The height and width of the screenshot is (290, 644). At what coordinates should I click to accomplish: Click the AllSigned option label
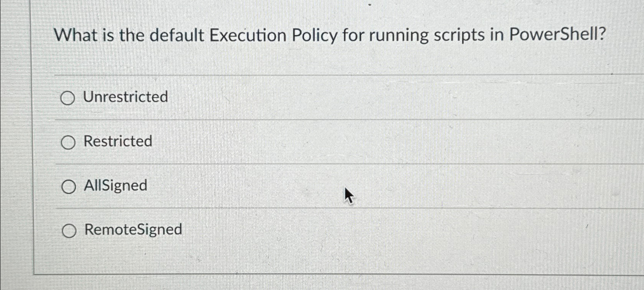pyautogui.click(x=115, y=186)
